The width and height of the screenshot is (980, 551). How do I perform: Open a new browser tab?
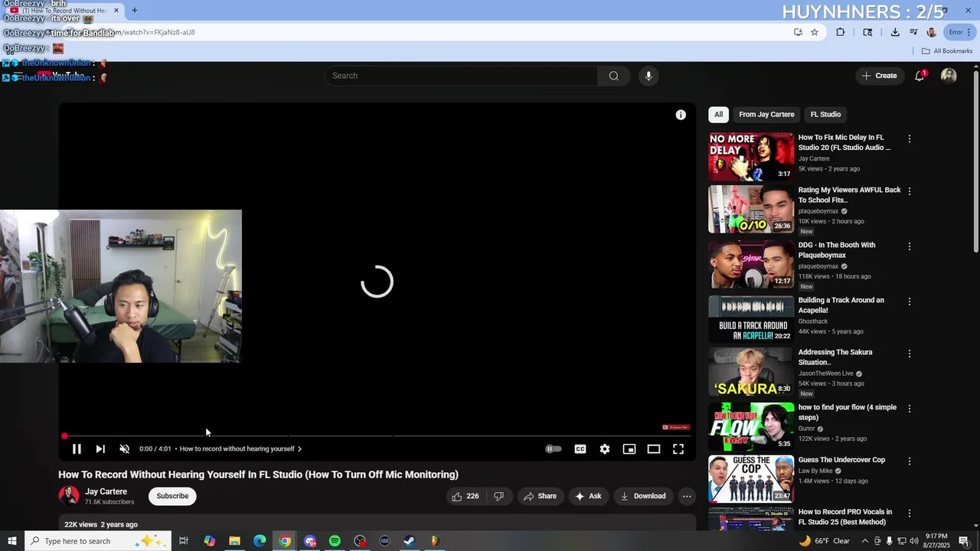click(x=135, y=11)
